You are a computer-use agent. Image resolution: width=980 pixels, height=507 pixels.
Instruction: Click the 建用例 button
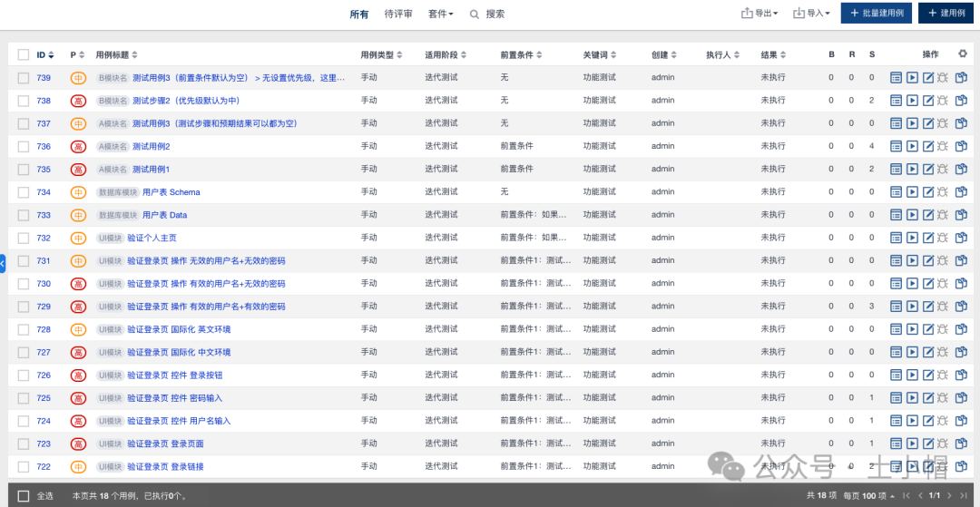(946, 13)
